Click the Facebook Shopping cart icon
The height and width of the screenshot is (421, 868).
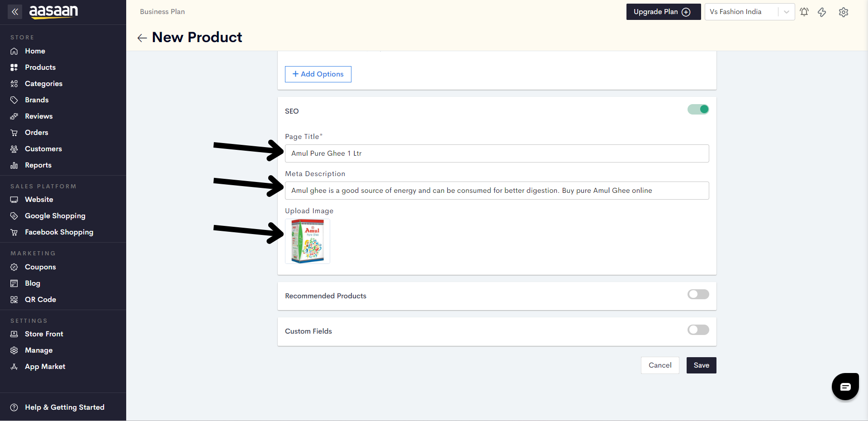[14, 232]
